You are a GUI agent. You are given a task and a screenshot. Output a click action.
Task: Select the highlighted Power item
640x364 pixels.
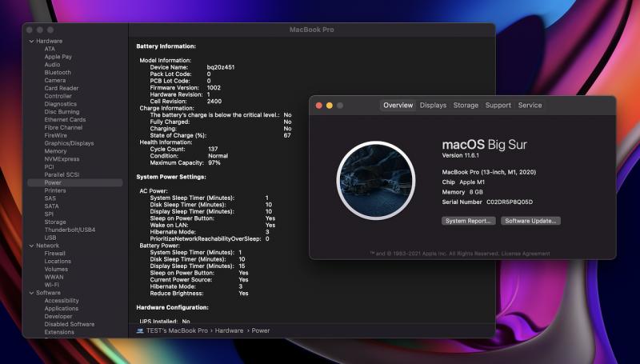75,183
